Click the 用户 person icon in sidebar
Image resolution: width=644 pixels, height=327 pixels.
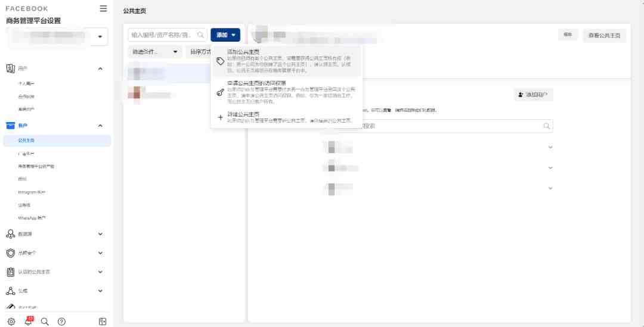(x=11, y=68)
